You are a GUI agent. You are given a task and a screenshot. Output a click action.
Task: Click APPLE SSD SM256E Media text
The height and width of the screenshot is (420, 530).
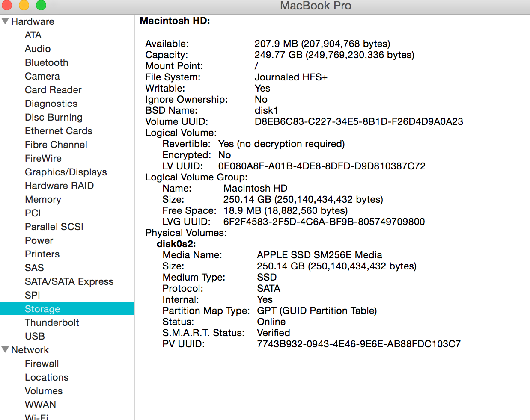coord(319,255)
